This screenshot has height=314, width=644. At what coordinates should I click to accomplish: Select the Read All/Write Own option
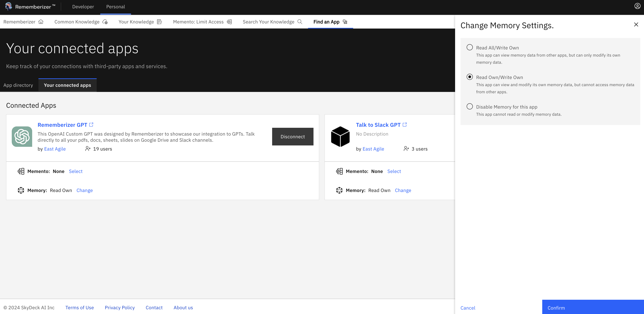pos(470,47)
